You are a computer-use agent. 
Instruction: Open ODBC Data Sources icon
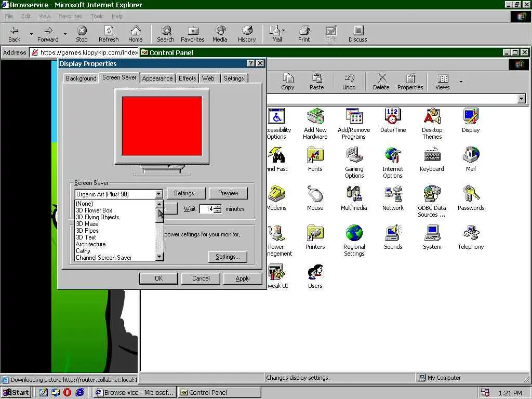pos(432,202)
